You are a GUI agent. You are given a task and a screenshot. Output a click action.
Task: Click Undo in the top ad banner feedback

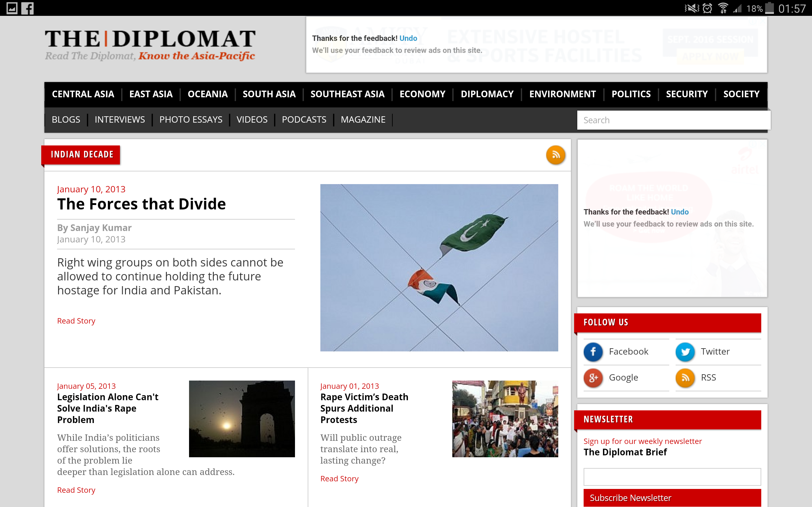click(x=408, y=38)
